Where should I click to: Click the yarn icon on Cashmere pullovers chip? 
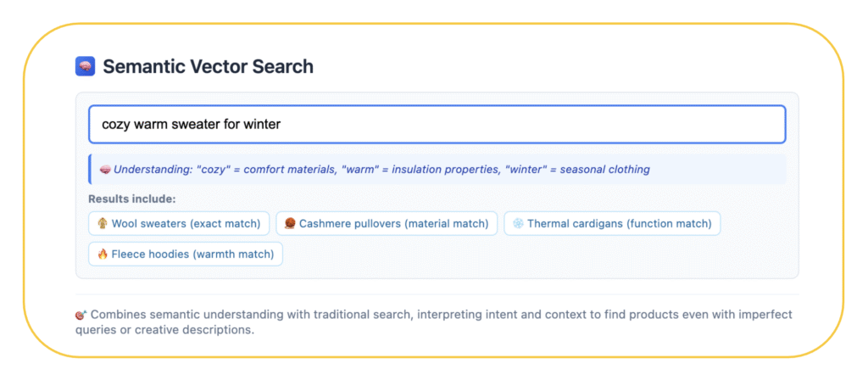(290, 224)
